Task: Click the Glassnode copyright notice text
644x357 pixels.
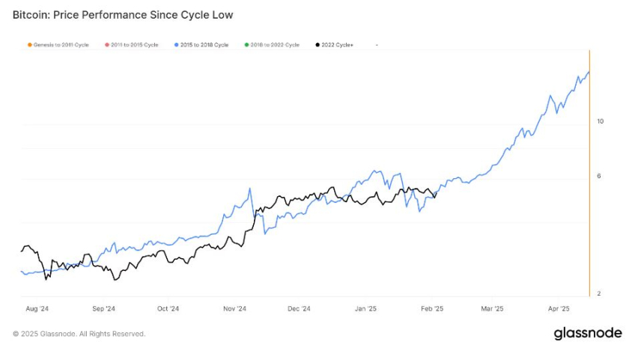Action: [x=79, y=334]
